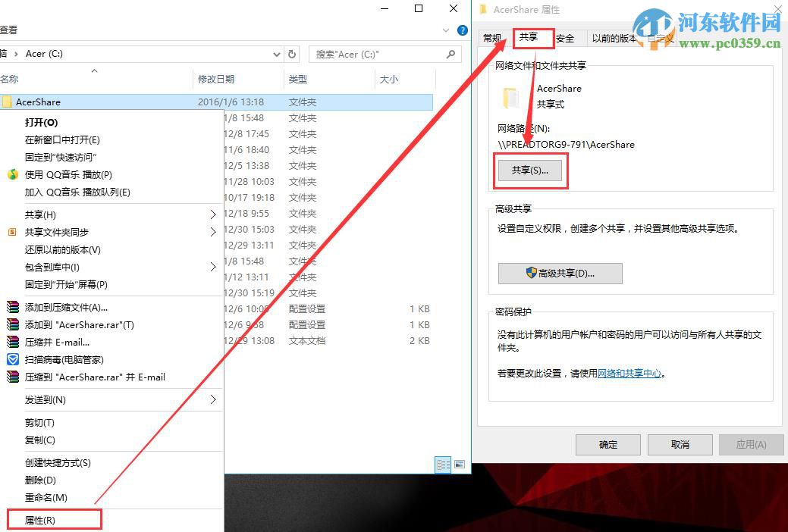Click the search magnifier icon
This screenshot has height=532, width=788.
point(451,54)
